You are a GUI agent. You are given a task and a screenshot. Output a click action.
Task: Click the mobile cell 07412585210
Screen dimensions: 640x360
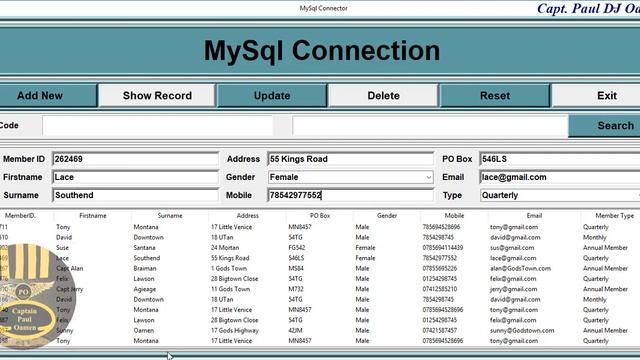coord(440,289)
